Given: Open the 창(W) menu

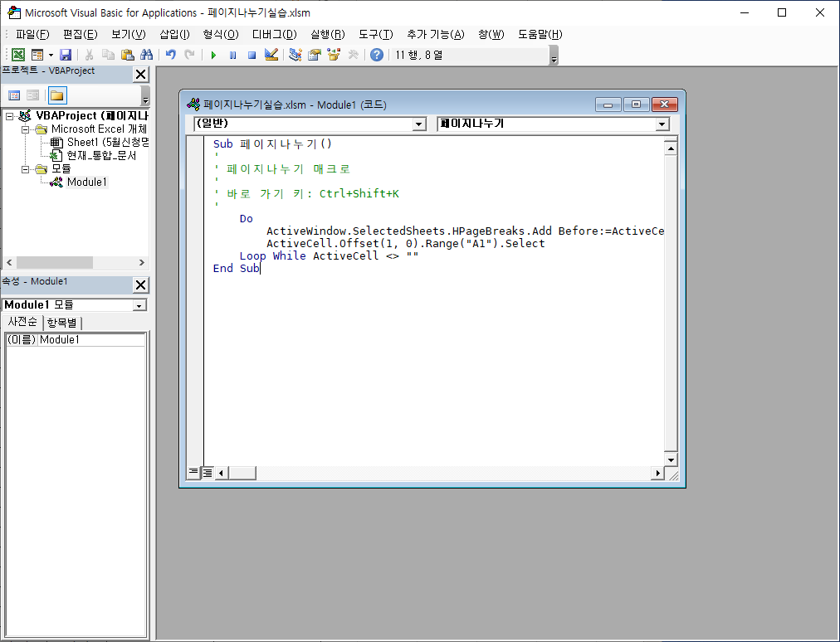Looking at the screenshot, I should point(491,34).
